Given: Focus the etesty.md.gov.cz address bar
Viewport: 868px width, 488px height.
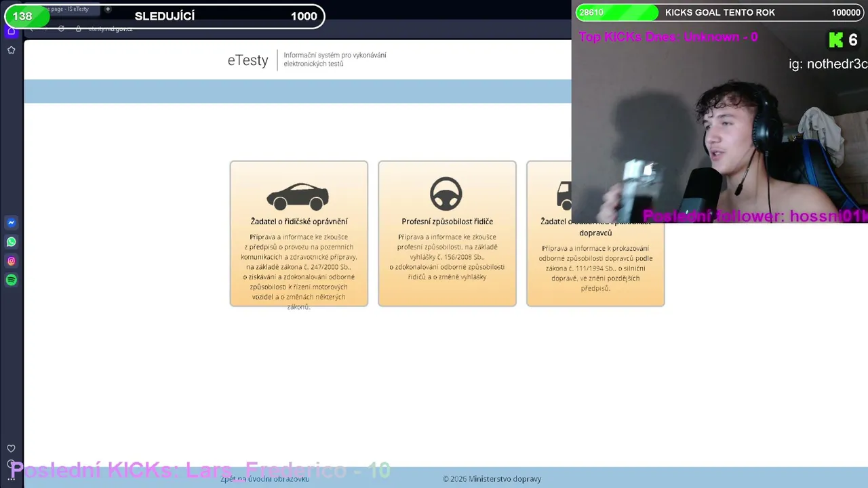Looking at the screenshot, I should pos(111,29).
